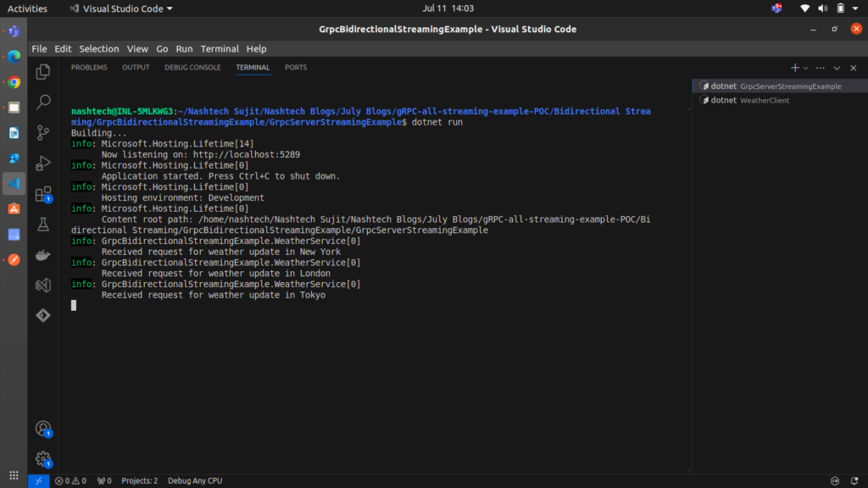Open the Run and Debug view

coord(43,164)
